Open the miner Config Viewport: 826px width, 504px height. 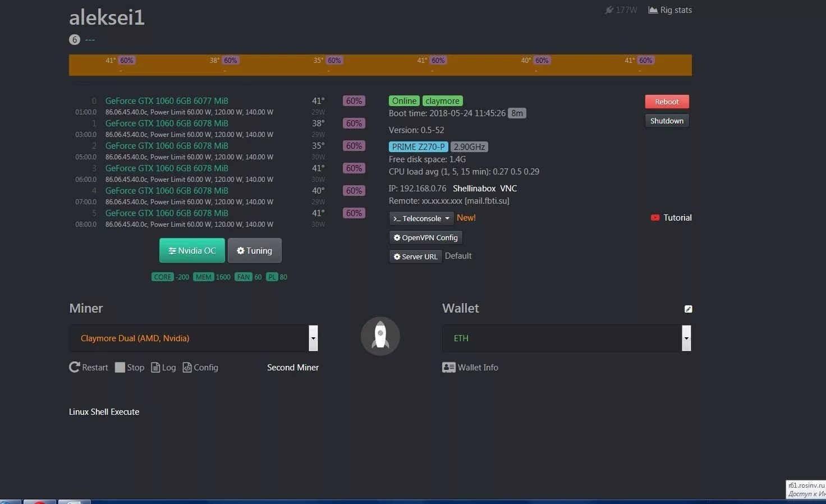(200, 367)
